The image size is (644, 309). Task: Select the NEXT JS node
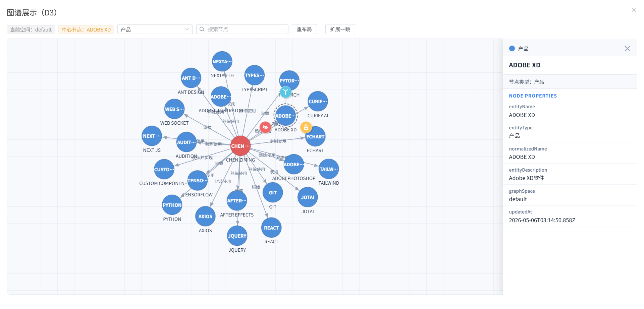[x=152, y=136]
